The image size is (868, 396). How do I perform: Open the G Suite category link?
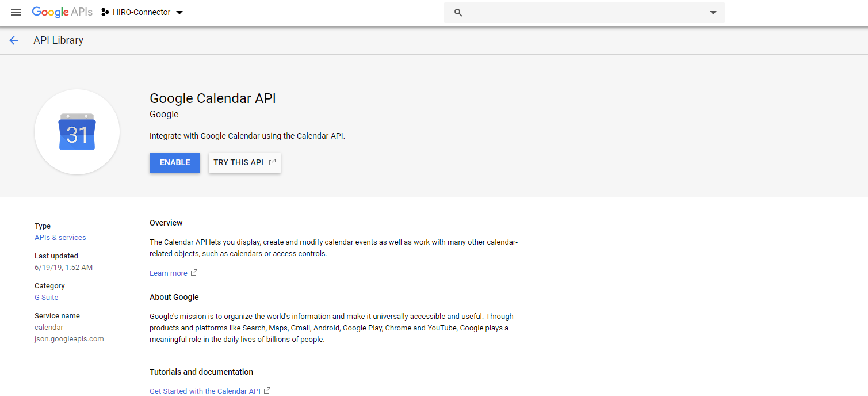point(47,298)
